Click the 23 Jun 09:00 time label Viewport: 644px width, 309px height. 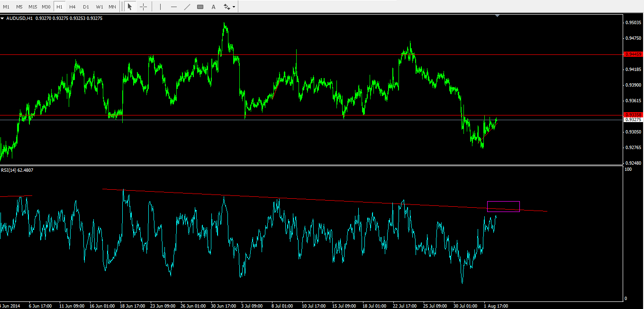(x=163, y=306)
